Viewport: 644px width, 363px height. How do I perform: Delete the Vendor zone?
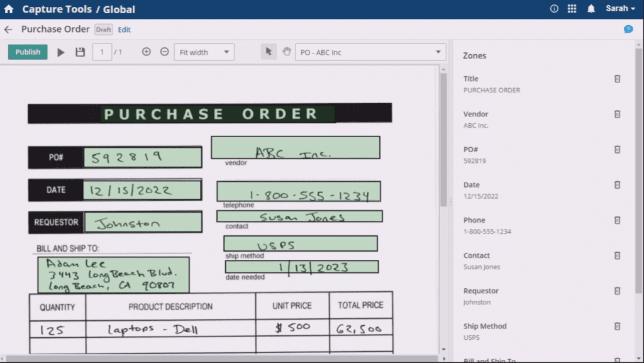[x=617, y=114]
